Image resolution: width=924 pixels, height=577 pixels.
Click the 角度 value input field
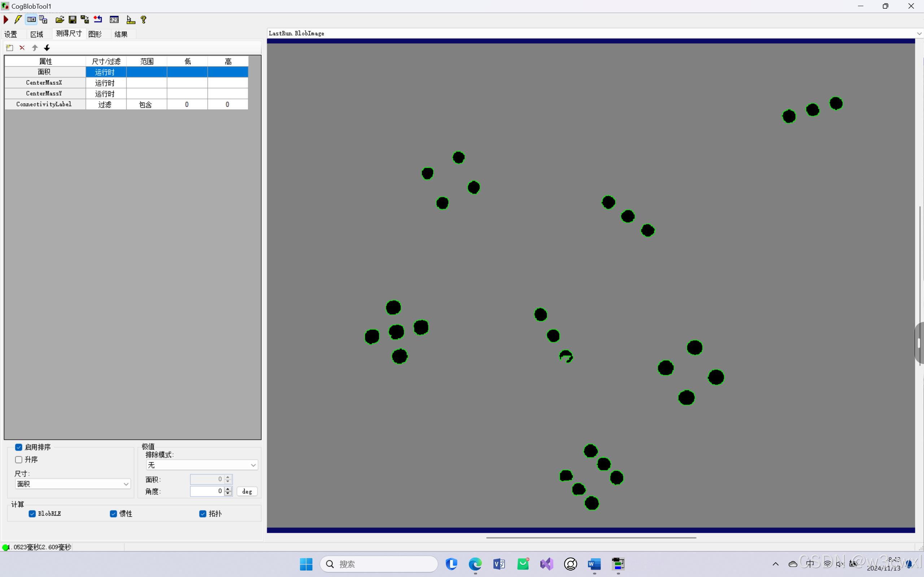point(206,491)
